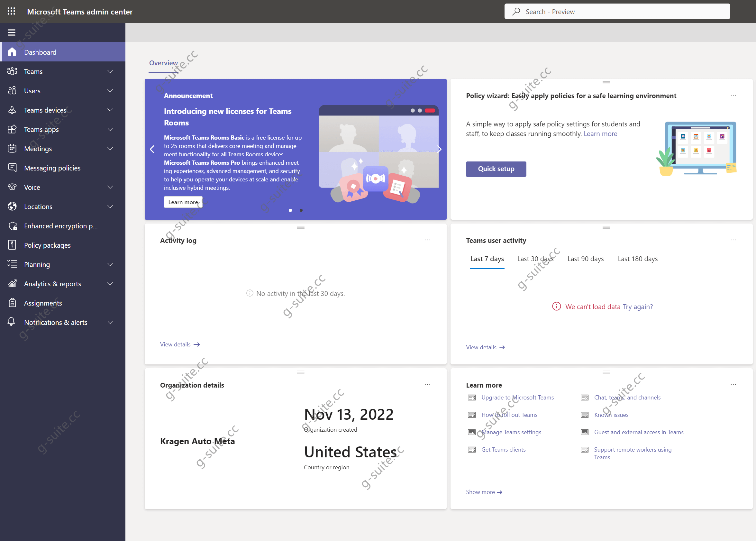Open Activity log card more options ellipsis

[428, 240]
